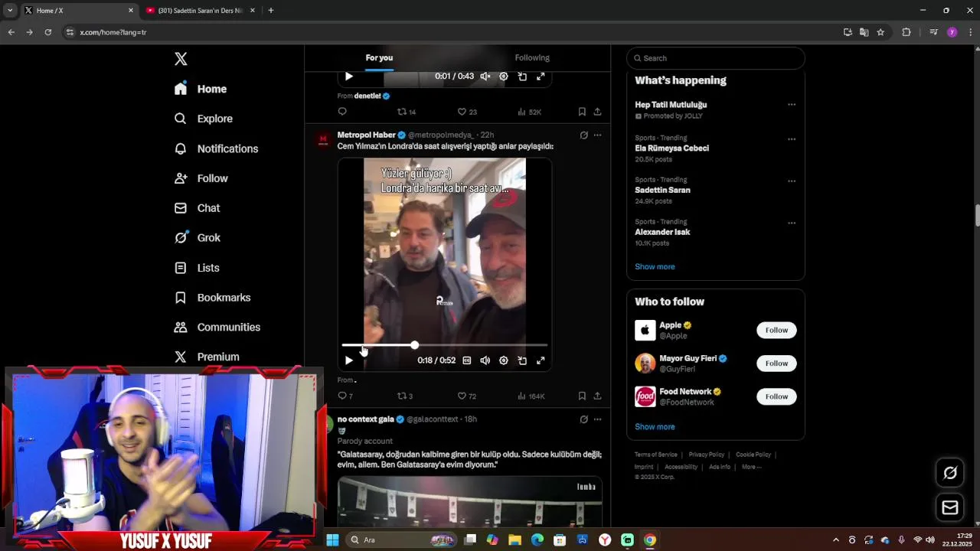Toggle captions on Metropol Haber video
The width and height of the screenshot is (980, 551).
coord(467,360)
